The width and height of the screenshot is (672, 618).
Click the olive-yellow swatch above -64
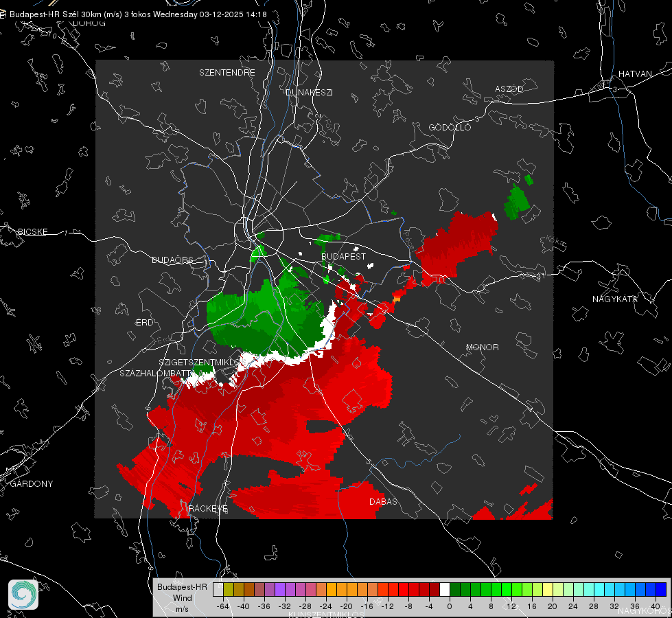[x=229, y=590]
